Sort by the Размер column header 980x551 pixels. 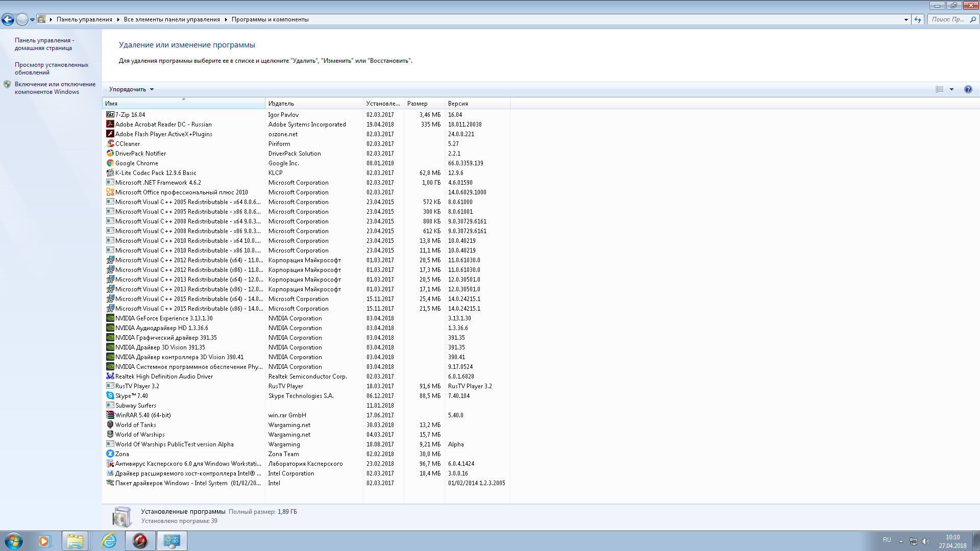coord(424,104)
